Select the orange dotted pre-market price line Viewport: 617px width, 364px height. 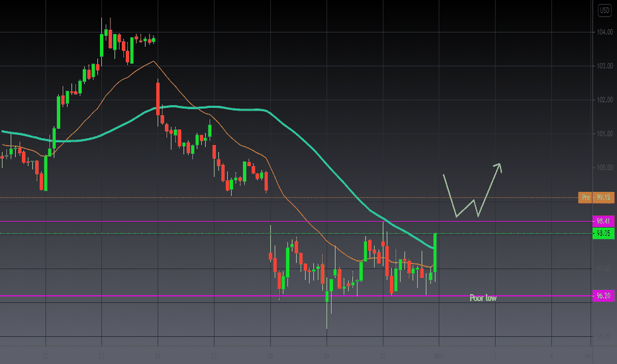289,197
